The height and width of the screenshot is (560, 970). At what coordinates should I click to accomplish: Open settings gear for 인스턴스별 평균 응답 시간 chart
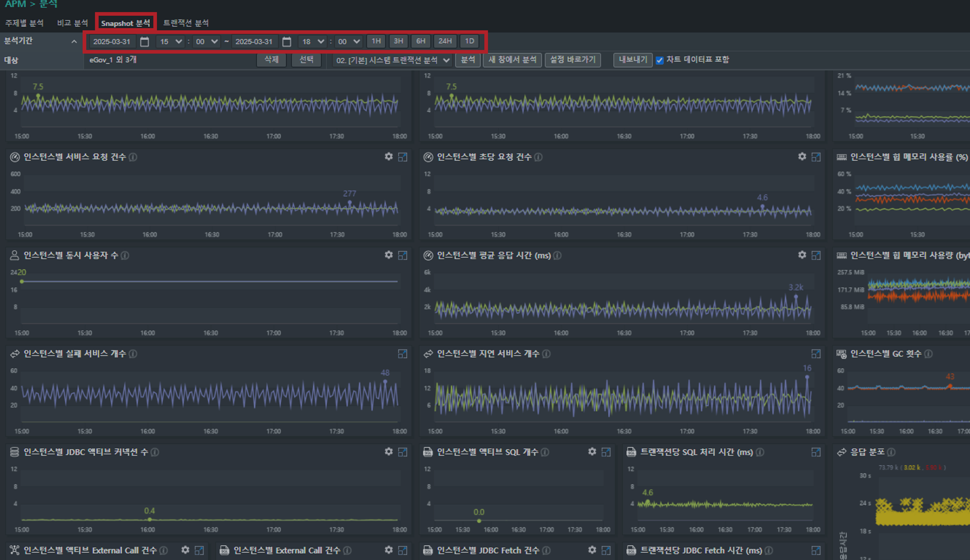802,255
